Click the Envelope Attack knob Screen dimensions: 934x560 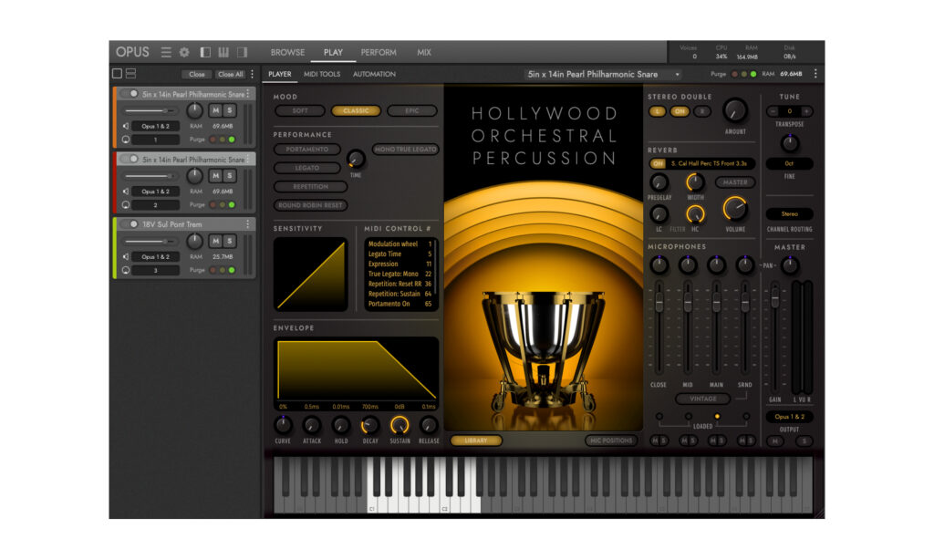[312, 425]
